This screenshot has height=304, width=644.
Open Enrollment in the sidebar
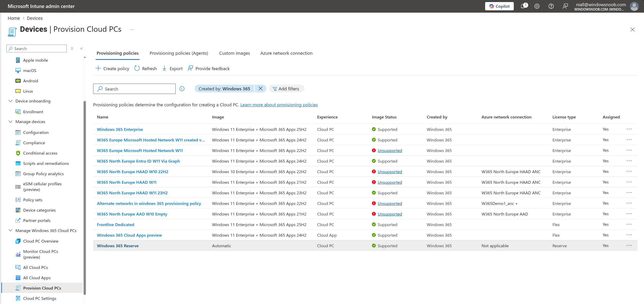coord(33,112)
